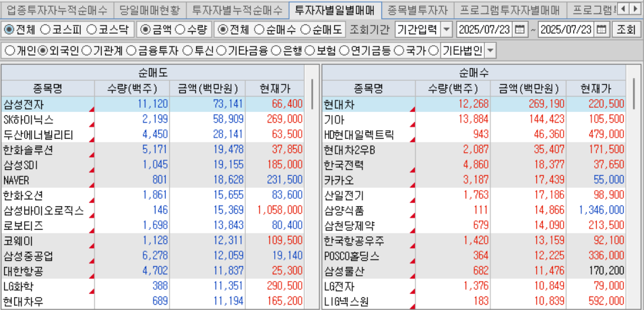Select the 외국인 investor type
Image resolution: width=644 pixels, height=310 pixels.
tap(42, 51)
